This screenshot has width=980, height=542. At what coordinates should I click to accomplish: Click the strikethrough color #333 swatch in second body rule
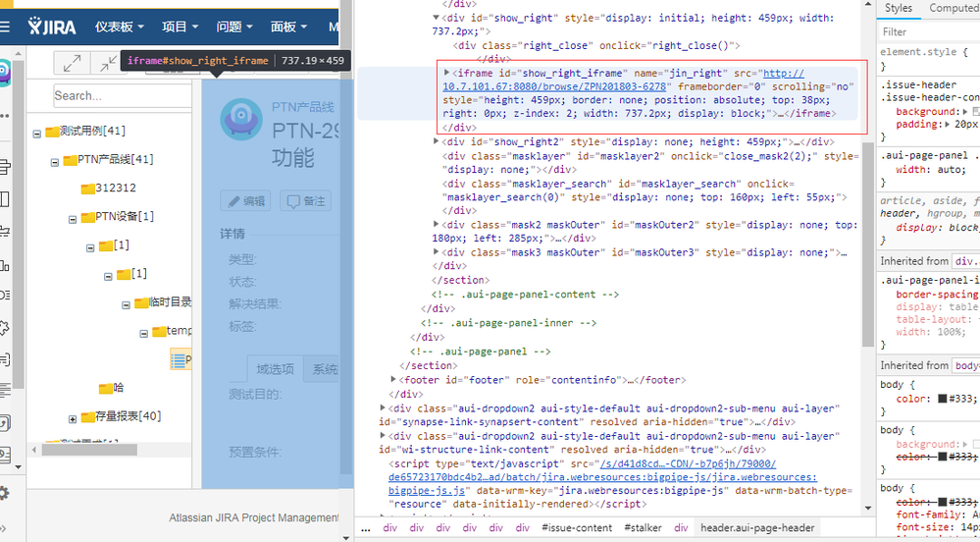click(943, 457)
